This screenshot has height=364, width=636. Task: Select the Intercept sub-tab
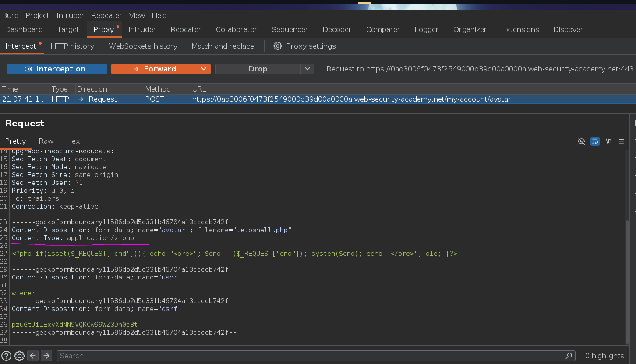coord(21,46)
